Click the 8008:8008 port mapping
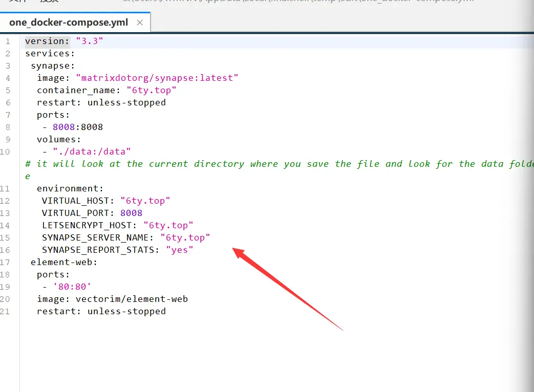Screen dimensions: 534x392 click(78, 127)
